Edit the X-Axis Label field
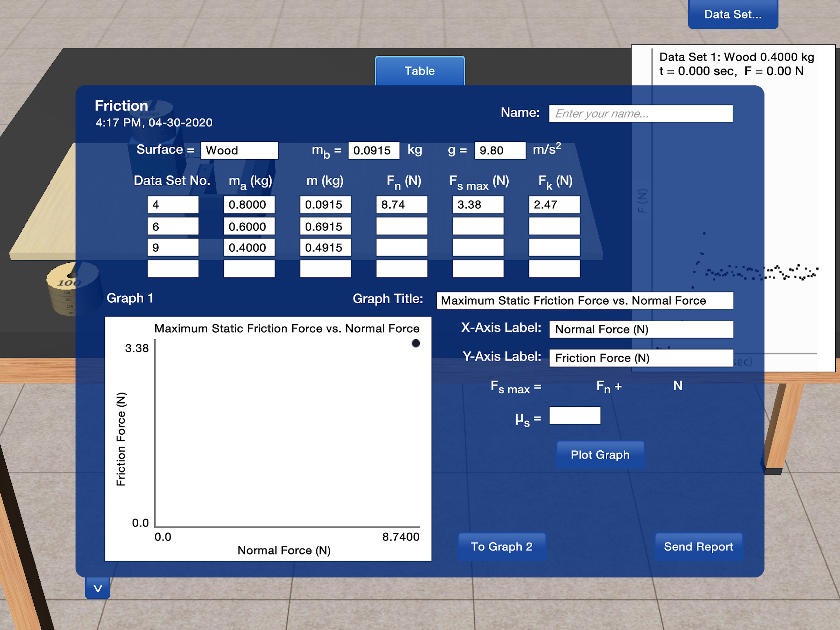 point(641,329)
